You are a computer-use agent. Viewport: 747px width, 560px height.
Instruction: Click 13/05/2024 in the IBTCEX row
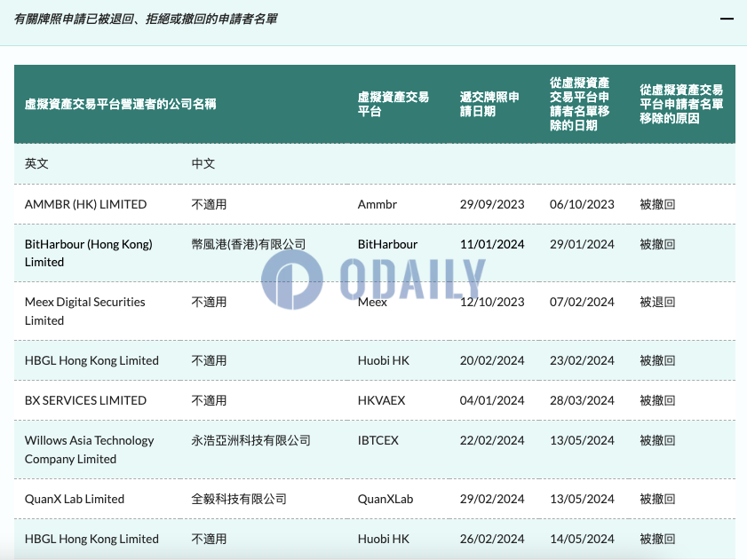coord(582,440)
